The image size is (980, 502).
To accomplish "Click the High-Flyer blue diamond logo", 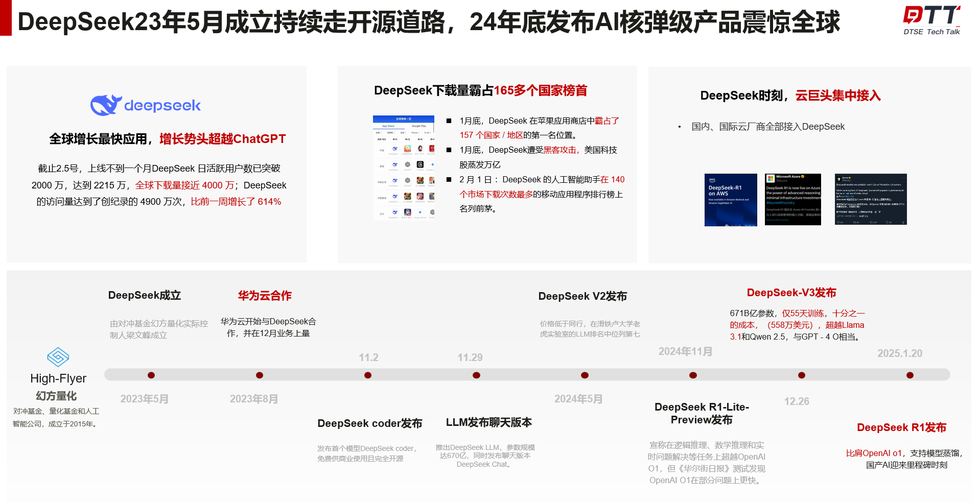I will (x=58, y=357).
